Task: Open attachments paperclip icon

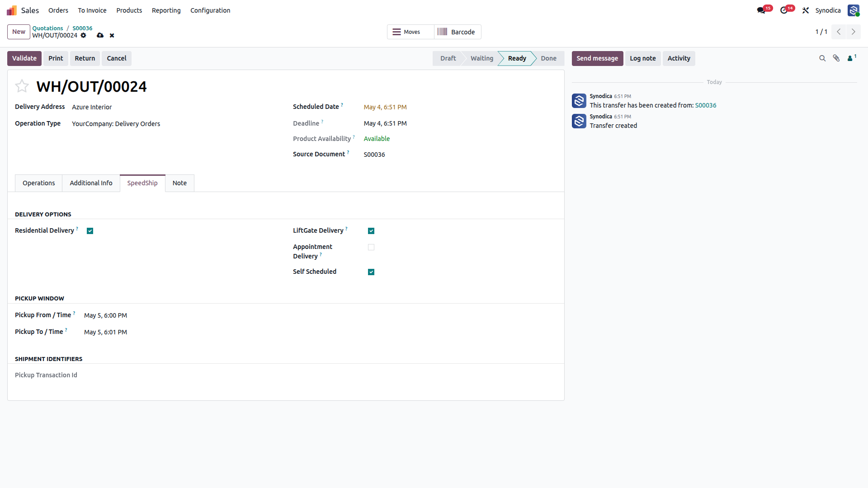Action: pos(836,58)
